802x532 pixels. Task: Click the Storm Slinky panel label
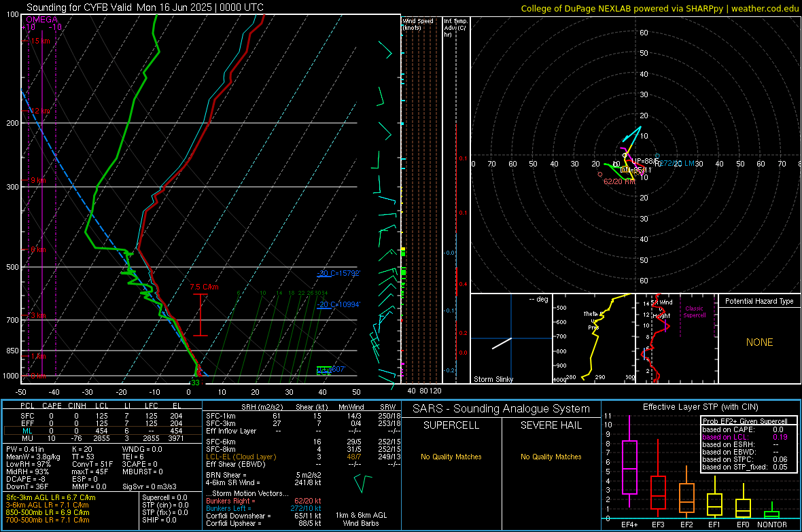click(x=493, y=379)
